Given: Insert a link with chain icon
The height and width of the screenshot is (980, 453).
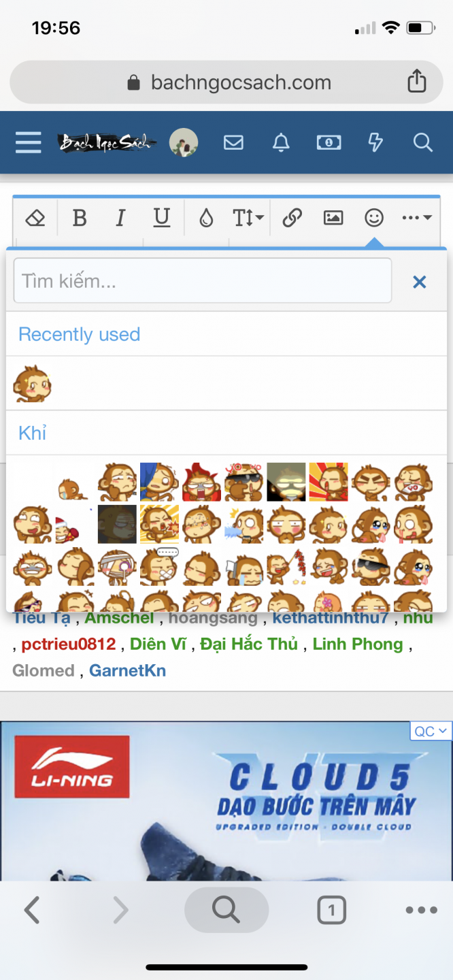Looking at the screenshot, I should pyautogui.click(x=292, y=218).
